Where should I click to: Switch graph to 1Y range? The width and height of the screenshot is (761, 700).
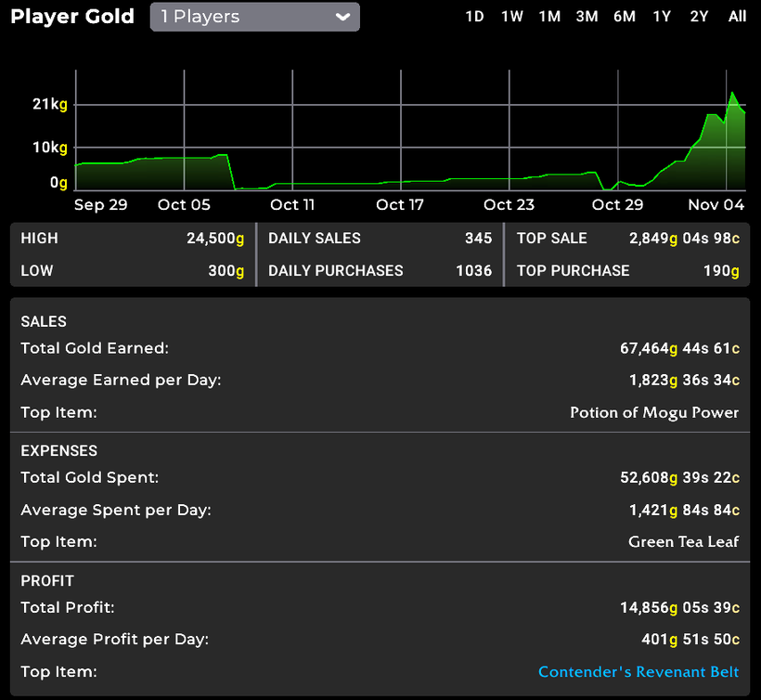coord(662,17)
